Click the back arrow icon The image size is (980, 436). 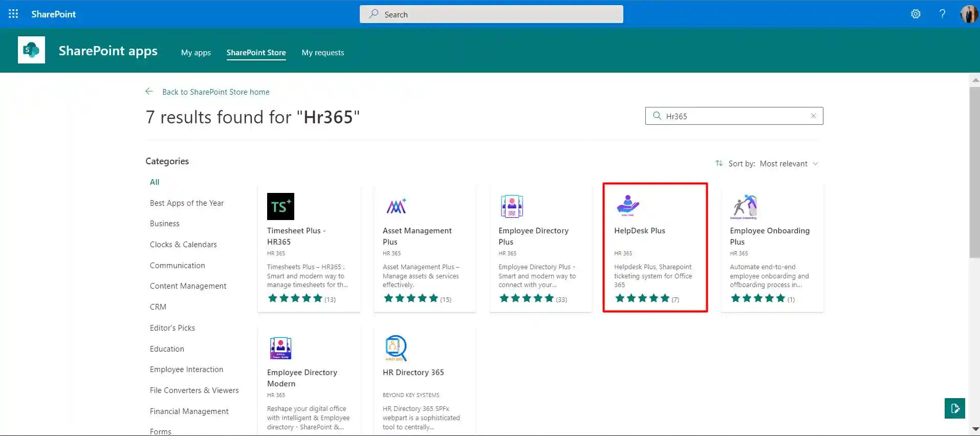click(x=149, y=92)
